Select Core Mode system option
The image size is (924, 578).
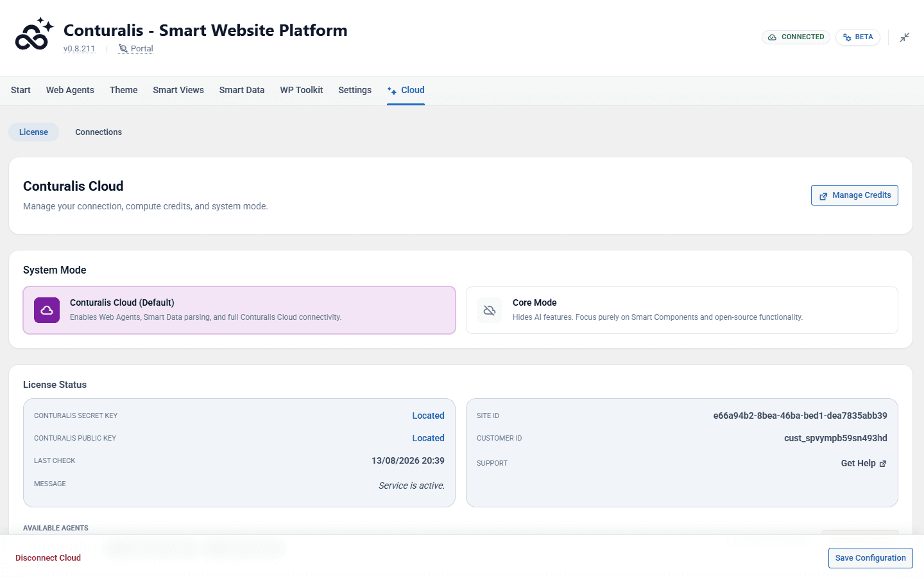point(682,310)
